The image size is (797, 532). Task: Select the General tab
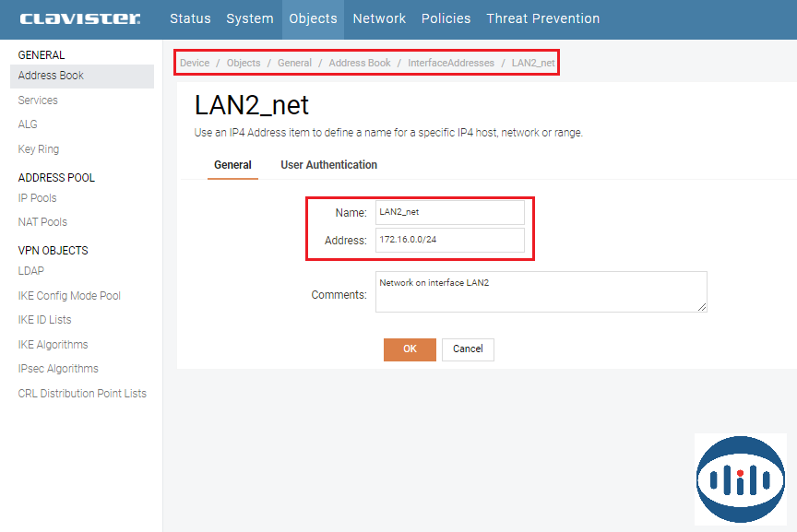(232, 165)
